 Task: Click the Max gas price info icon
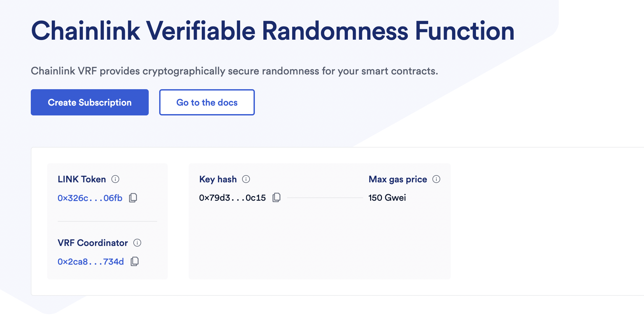click(436, 179)
